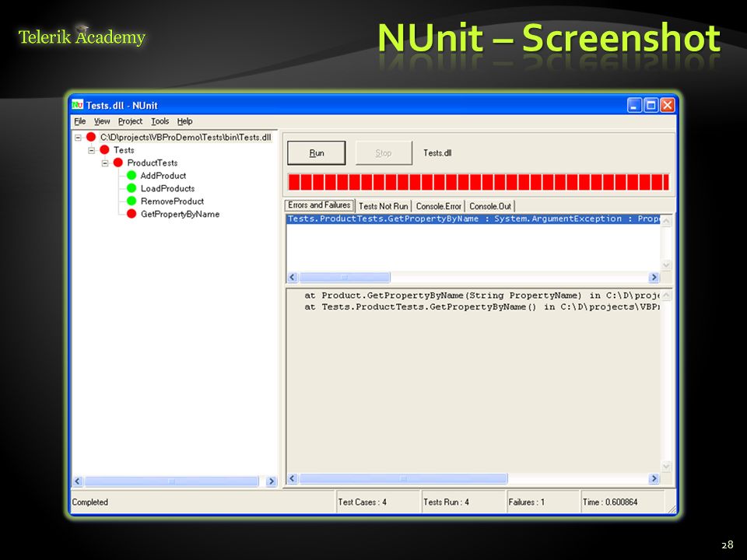Click error list horizontal scrollbar thumb

tap(345, 277)
